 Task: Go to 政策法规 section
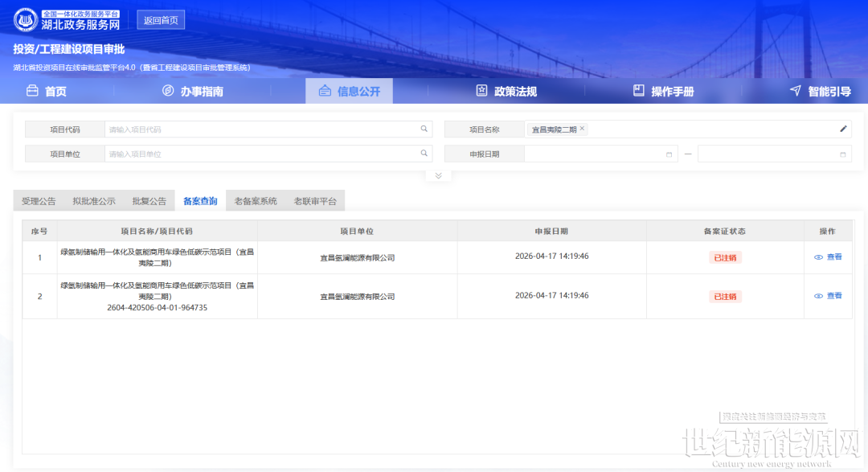coord(506,92)
